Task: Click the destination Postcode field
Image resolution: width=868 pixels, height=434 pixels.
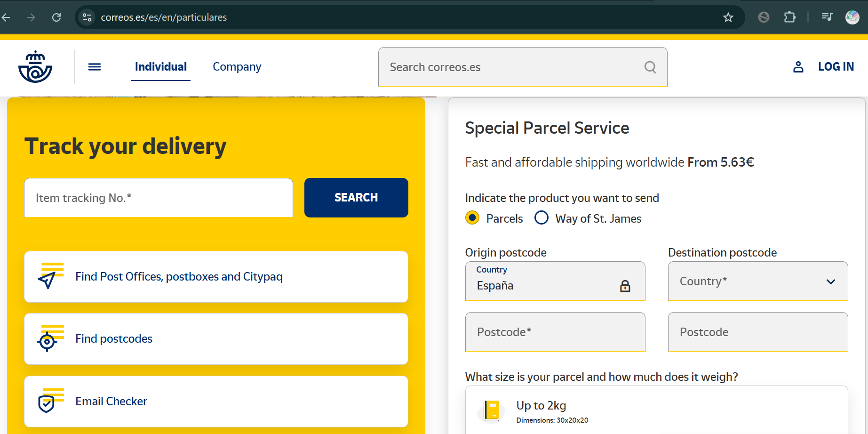Action: 758,332
